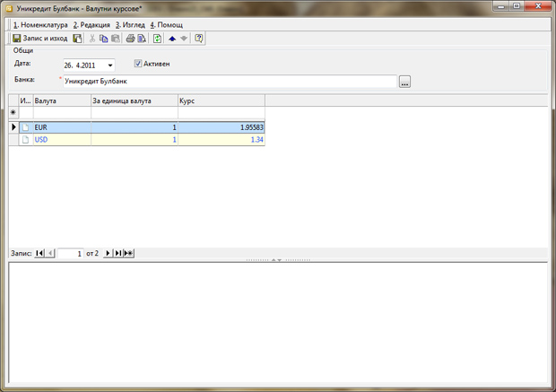Go to next record navigation button
Viewport: 556px width, 392px height.
108,253
